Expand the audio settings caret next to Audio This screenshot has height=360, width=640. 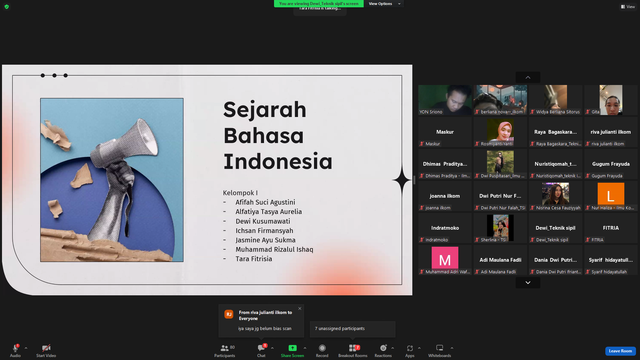(x=26, y=348)
